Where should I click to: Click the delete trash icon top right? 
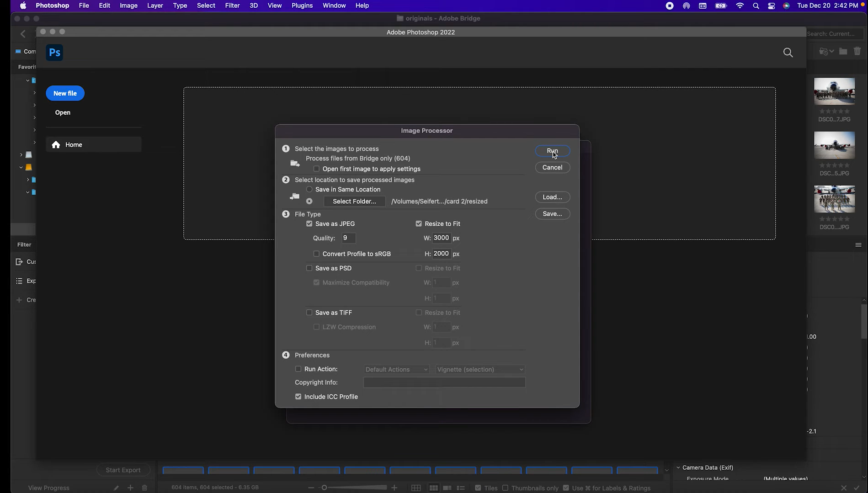point(857,52)
